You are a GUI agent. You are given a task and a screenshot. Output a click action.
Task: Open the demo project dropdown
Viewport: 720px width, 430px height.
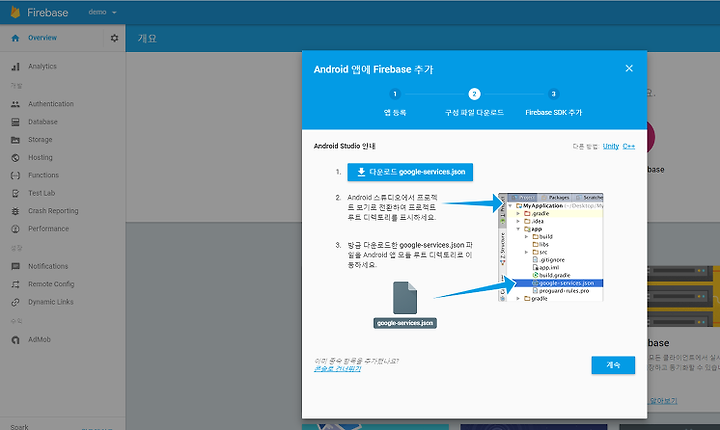[x=102, y=12]
